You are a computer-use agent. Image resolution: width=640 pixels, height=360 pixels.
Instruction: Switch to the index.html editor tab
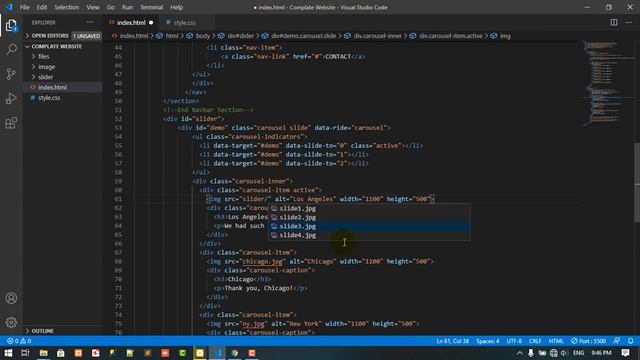coord(131,22)
